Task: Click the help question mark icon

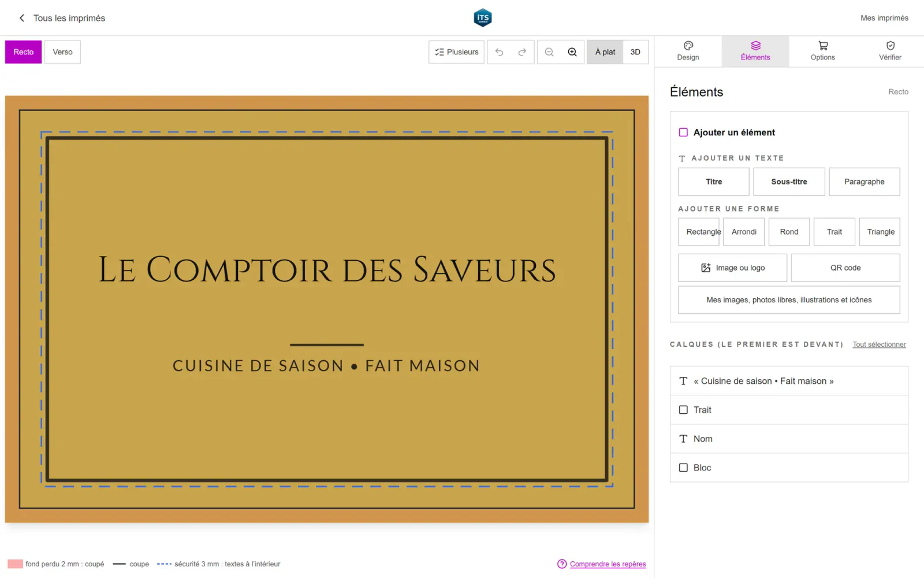Action: tap(562, 564)
